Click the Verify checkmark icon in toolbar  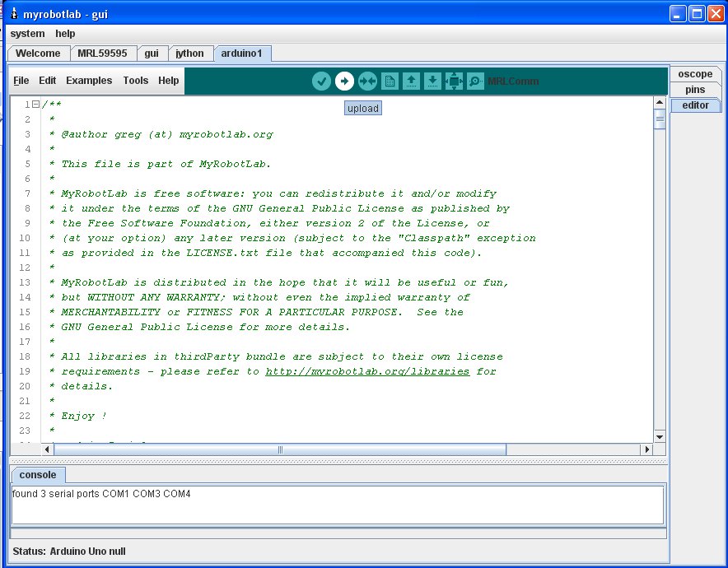coord(322,81)
